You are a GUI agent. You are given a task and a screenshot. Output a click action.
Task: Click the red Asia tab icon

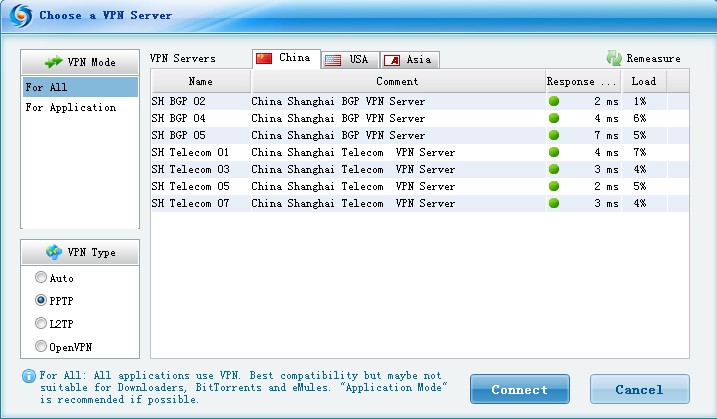[392, 60]
